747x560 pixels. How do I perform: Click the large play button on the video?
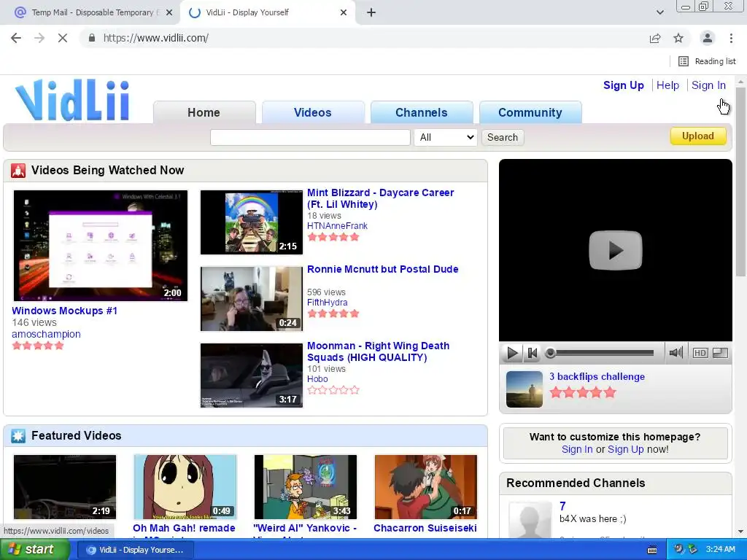coord(616,250)
